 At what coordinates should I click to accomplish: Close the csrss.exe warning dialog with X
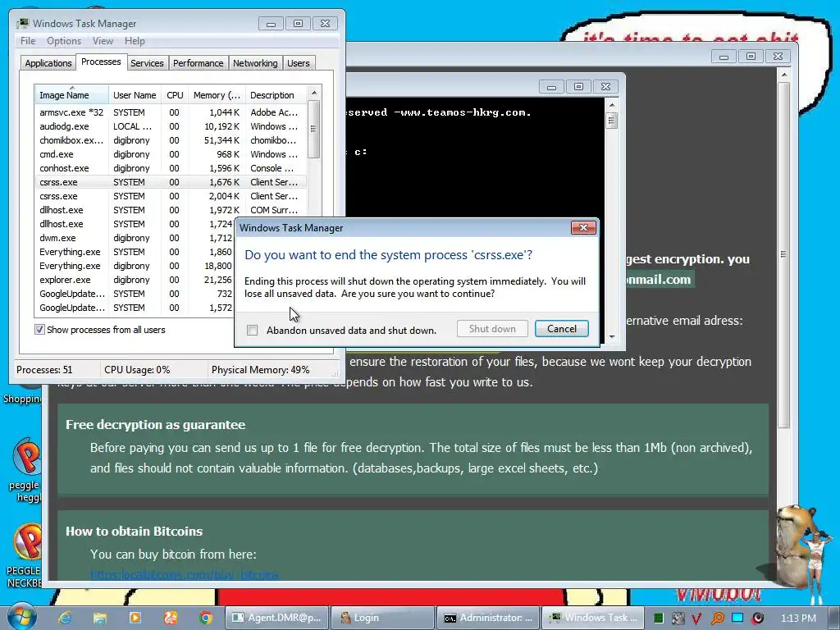point(583,228)
